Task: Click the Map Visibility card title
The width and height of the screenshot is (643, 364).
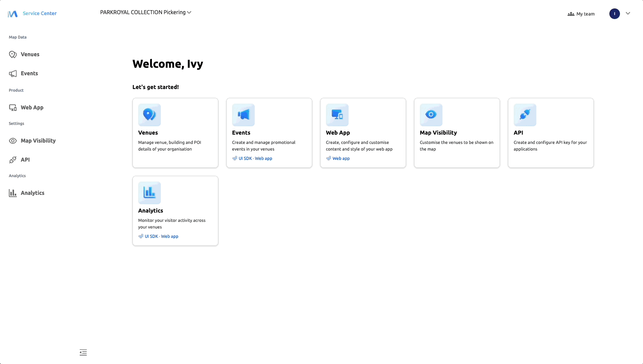Action: (x=438, y=133)
